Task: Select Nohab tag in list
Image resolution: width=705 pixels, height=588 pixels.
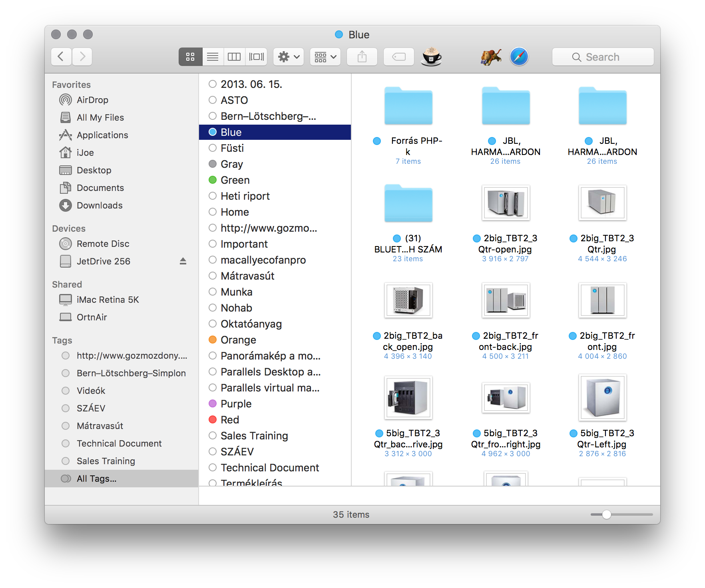Action: pos(275,308)
